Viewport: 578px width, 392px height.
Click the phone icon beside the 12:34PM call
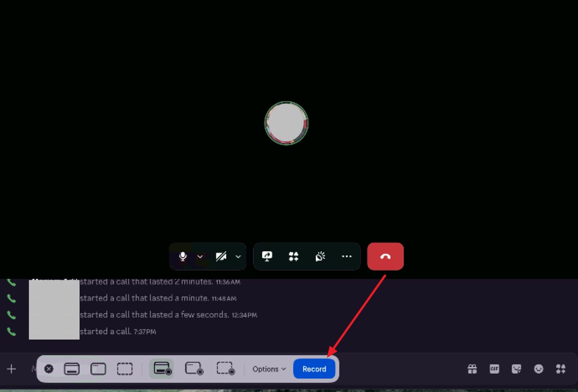[12, 315]
